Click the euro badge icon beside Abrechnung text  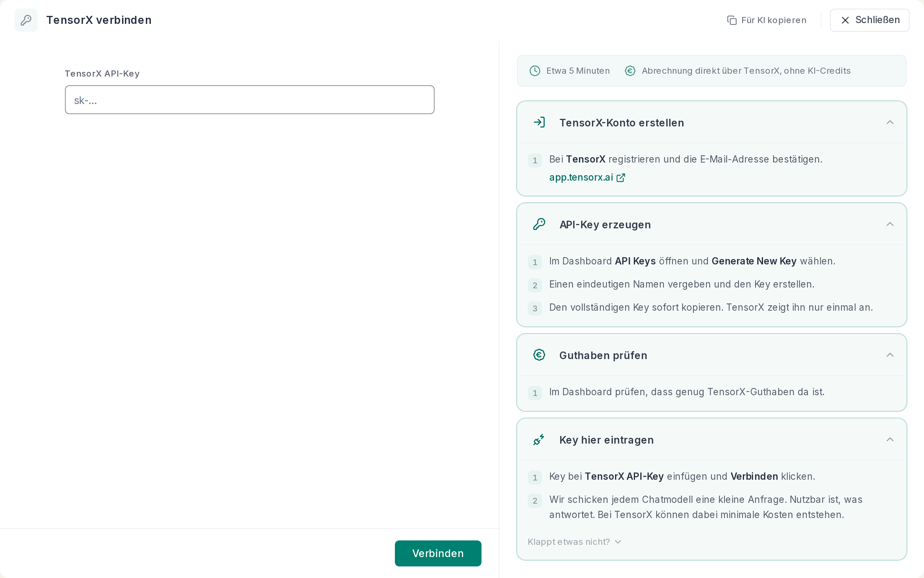pyautogui.click(x=630, y=71)
